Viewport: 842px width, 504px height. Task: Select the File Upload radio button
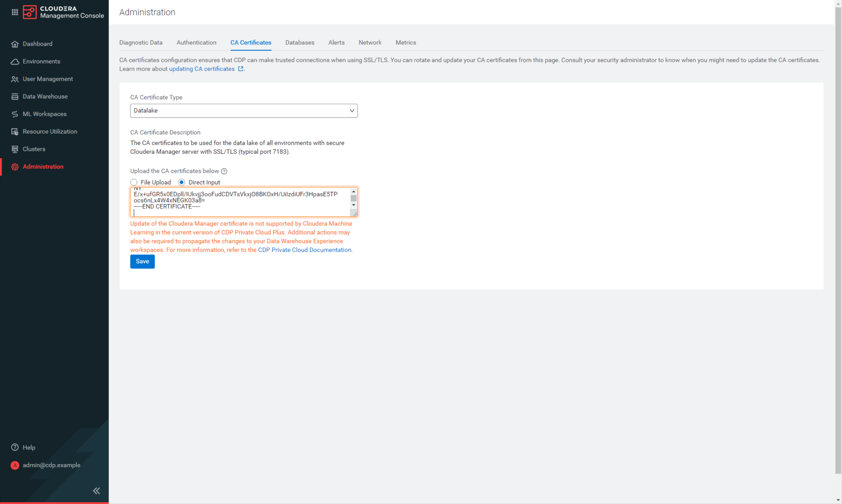(134, 182)
